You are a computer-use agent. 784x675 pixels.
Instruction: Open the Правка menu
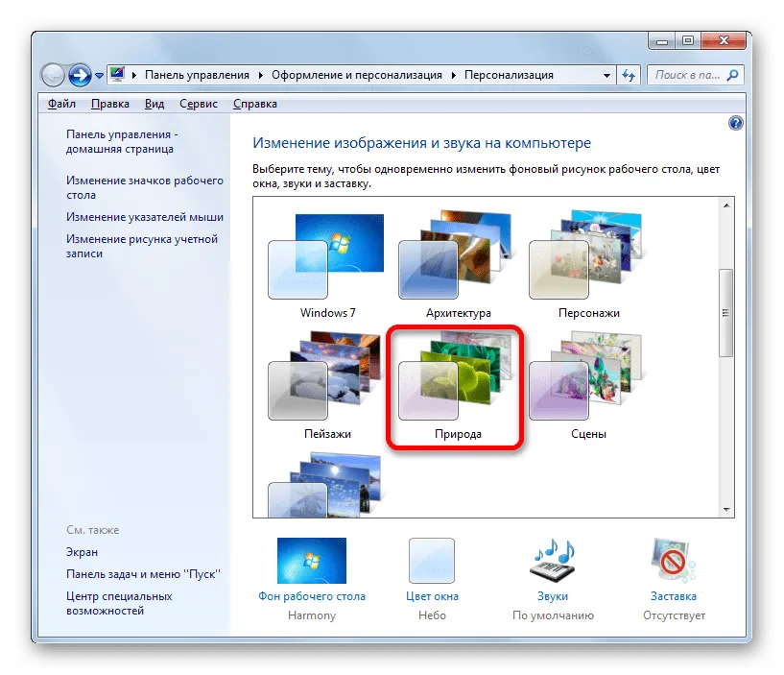pos(110,104)
